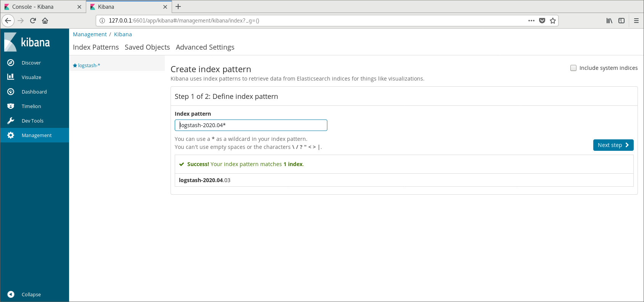Focus the Index pattern input field
The image size is (644, 302).
click(x=251, y=125)
